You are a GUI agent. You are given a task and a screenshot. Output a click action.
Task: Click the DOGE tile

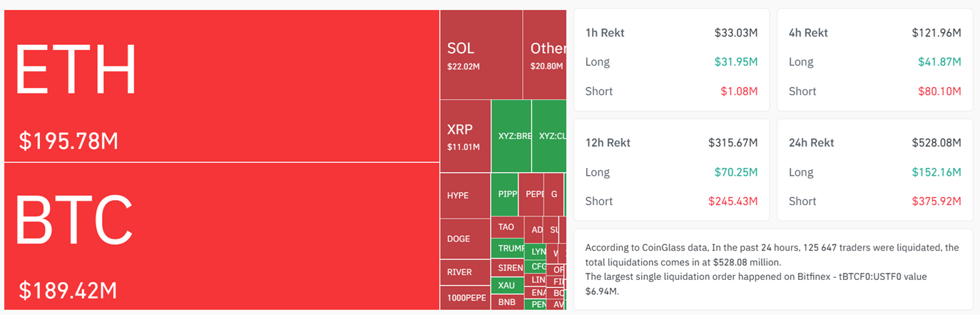tap(464, 239)
